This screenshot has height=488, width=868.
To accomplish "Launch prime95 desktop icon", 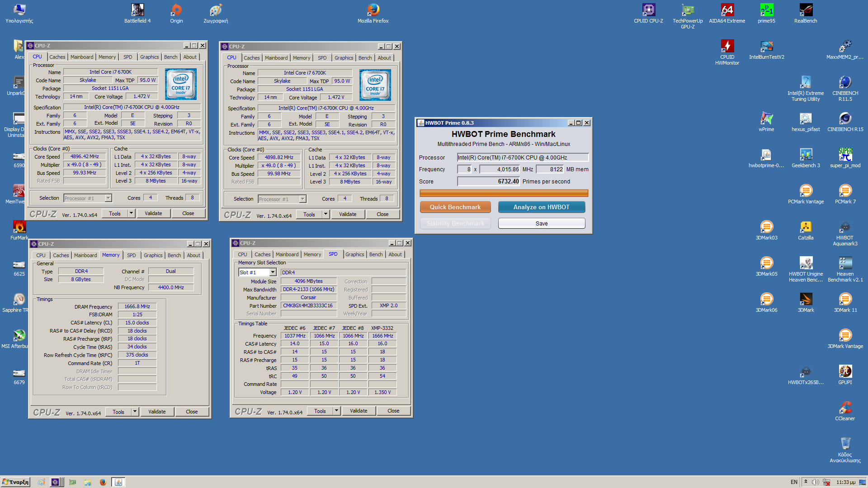I will [766, 14].
